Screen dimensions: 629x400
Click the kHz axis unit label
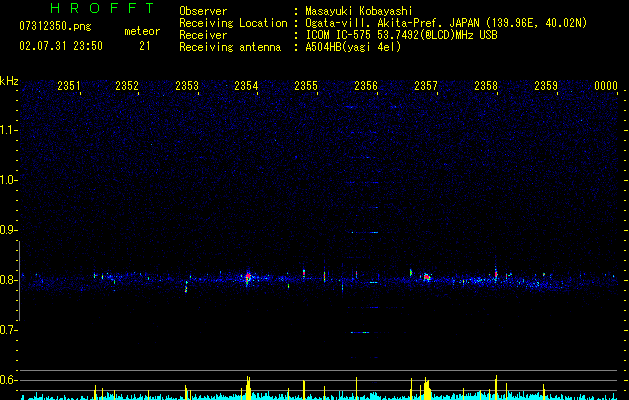[9, 81]
